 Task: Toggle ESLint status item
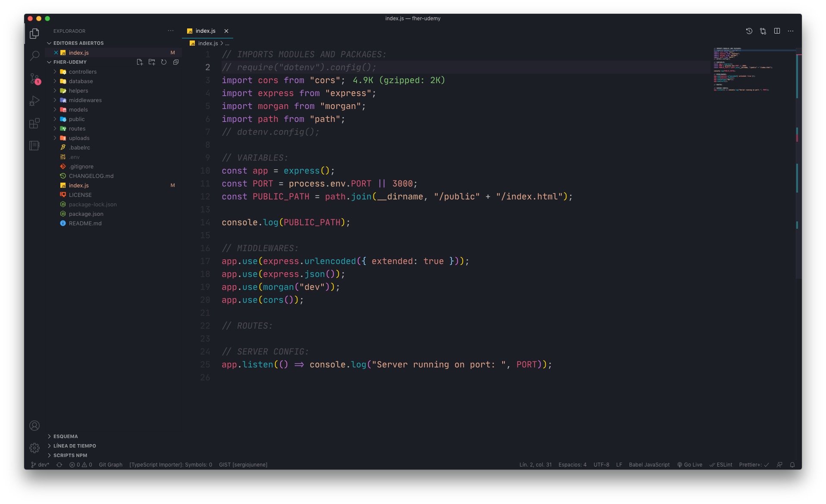(x=721, y=465)
